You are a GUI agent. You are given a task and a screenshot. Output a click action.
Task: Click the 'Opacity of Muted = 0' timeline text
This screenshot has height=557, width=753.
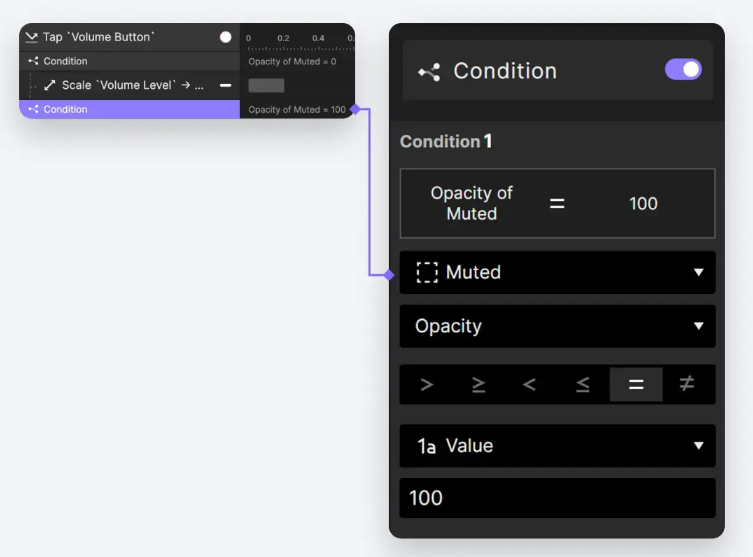(292, 61)
